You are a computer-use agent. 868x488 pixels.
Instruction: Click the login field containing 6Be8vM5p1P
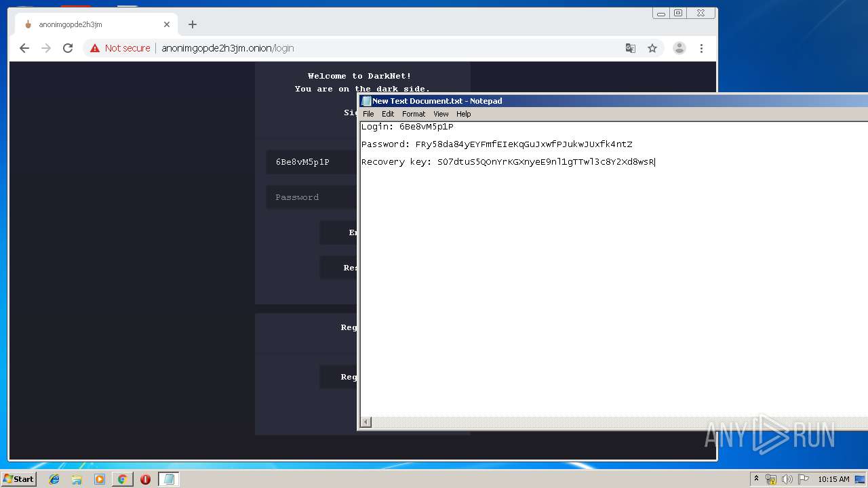[x=312, y=162]
